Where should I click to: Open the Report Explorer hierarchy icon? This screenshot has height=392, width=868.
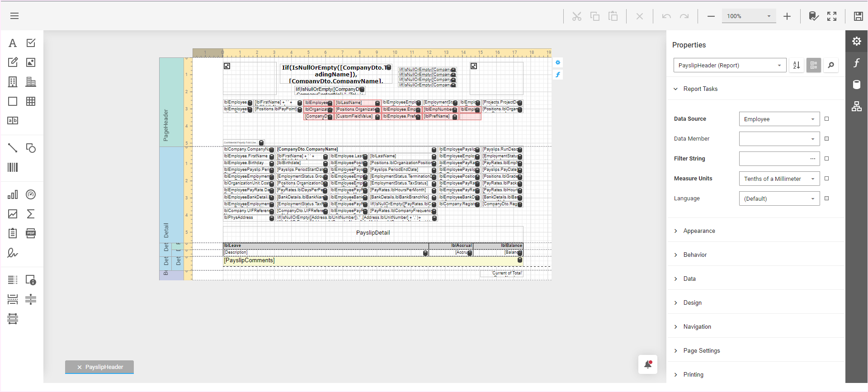coord(857,106)
